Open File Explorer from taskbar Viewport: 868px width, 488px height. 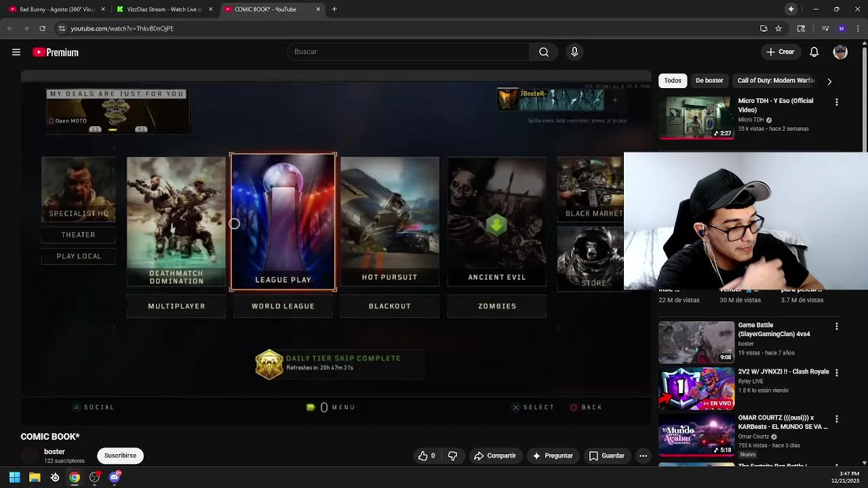[x=35, y=477]
